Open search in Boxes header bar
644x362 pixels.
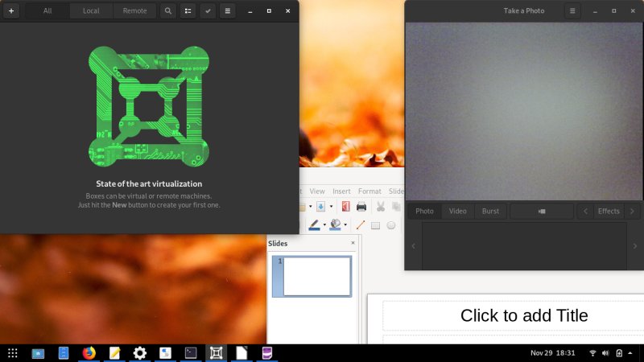[x=167, y=11]
